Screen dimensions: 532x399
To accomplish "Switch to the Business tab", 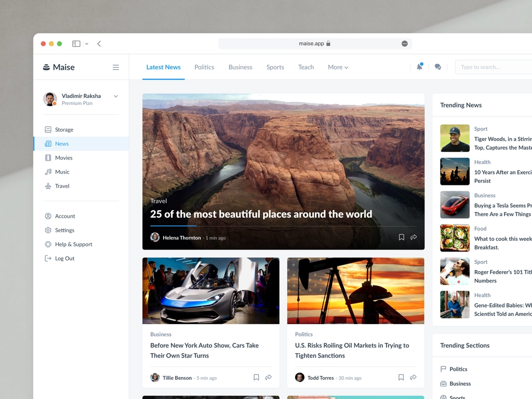I will 240,67.
